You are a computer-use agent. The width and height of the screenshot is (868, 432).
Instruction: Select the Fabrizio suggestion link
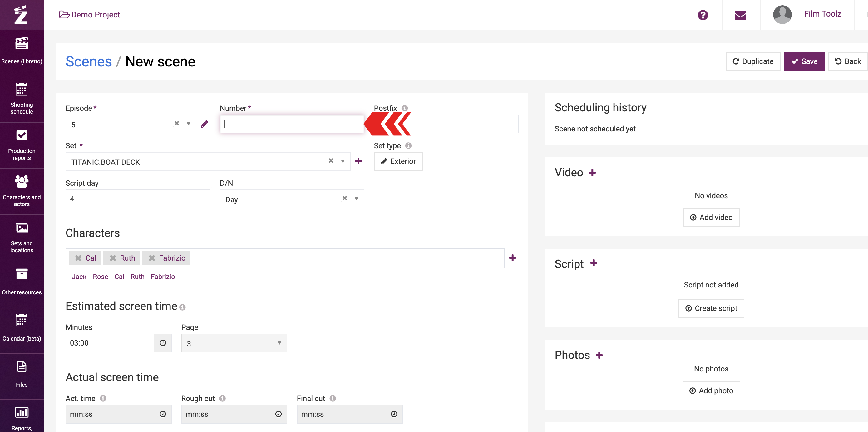tap(163, 277)
